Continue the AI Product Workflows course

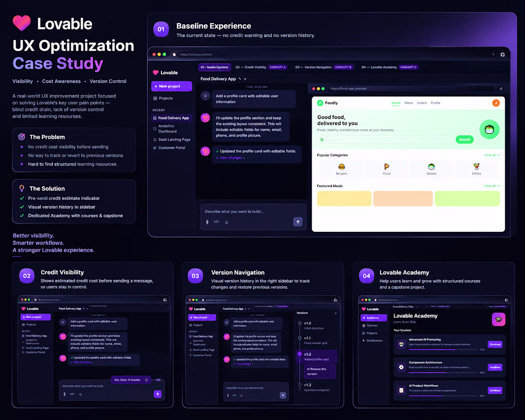click(495, 390)
